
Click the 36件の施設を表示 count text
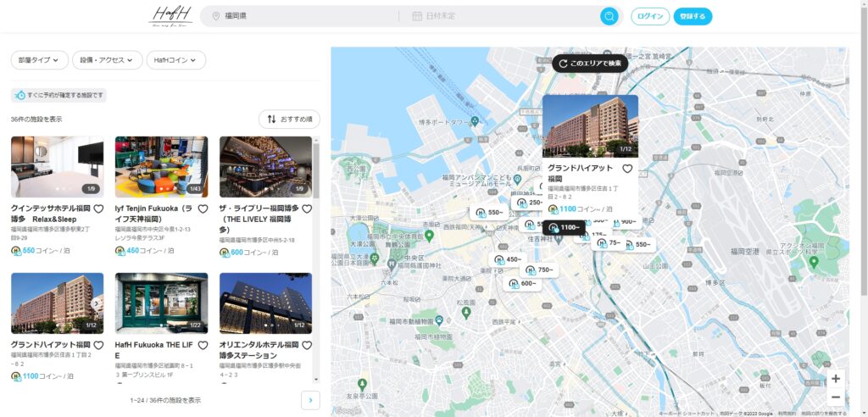click(36, 119)
